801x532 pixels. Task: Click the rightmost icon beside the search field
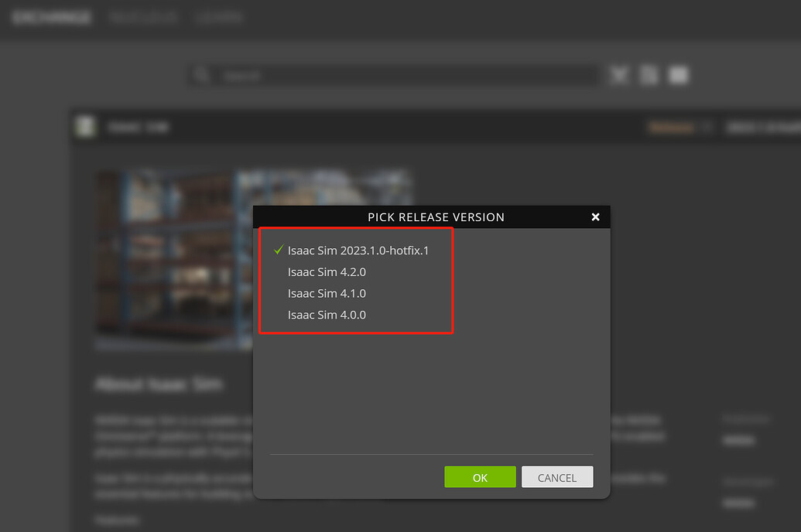[678, 74]
